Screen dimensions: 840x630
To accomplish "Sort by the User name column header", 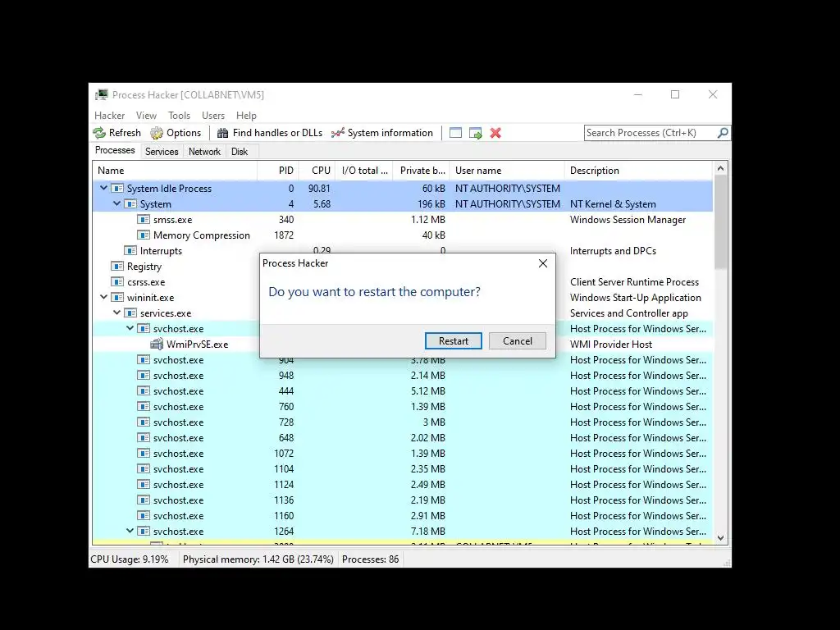I will [x=507, y=171].
